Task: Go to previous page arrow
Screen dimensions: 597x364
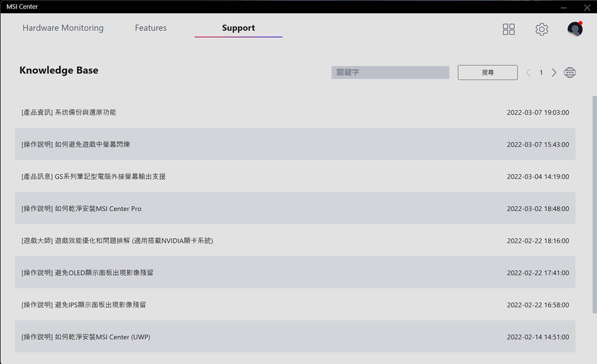Action: point(528,72)
